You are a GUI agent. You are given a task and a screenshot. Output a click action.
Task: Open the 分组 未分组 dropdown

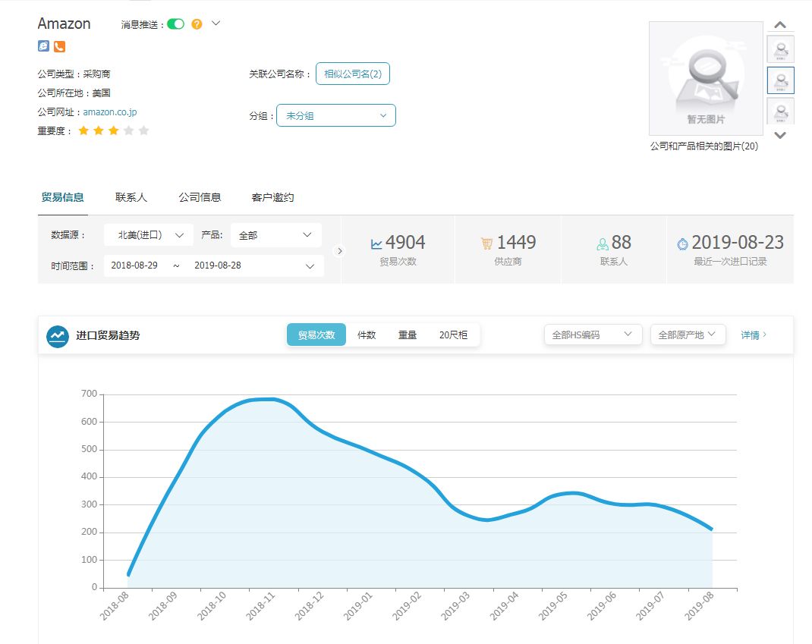coord(336,115)
